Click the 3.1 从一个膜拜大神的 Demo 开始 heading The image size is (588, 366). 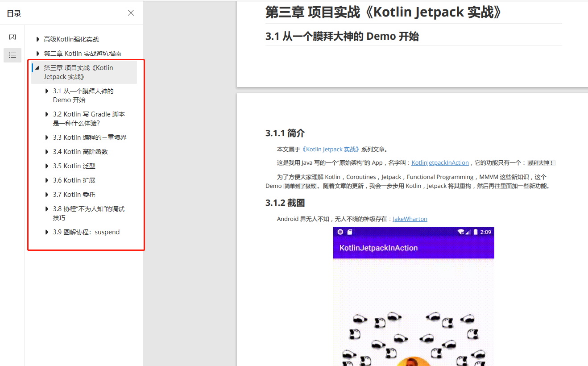pos(342,37)
